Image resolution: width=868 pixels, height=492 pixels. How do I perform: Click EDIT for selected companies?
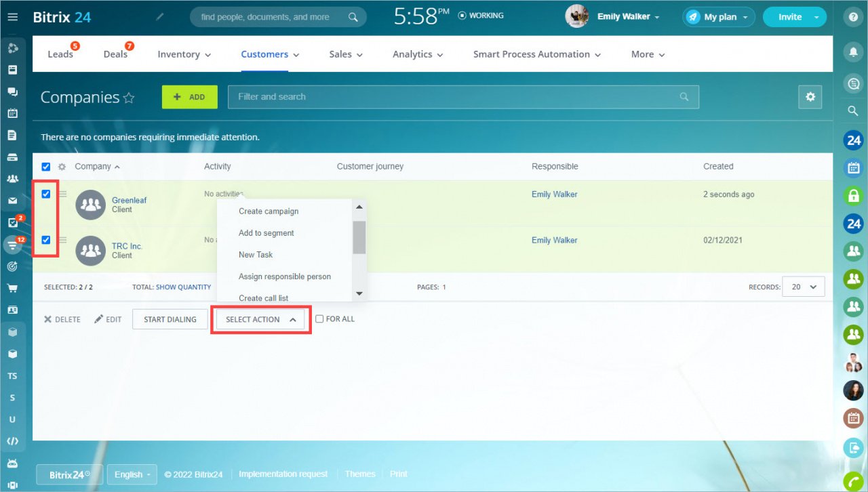pyautogui.click(x=108, y=319)
